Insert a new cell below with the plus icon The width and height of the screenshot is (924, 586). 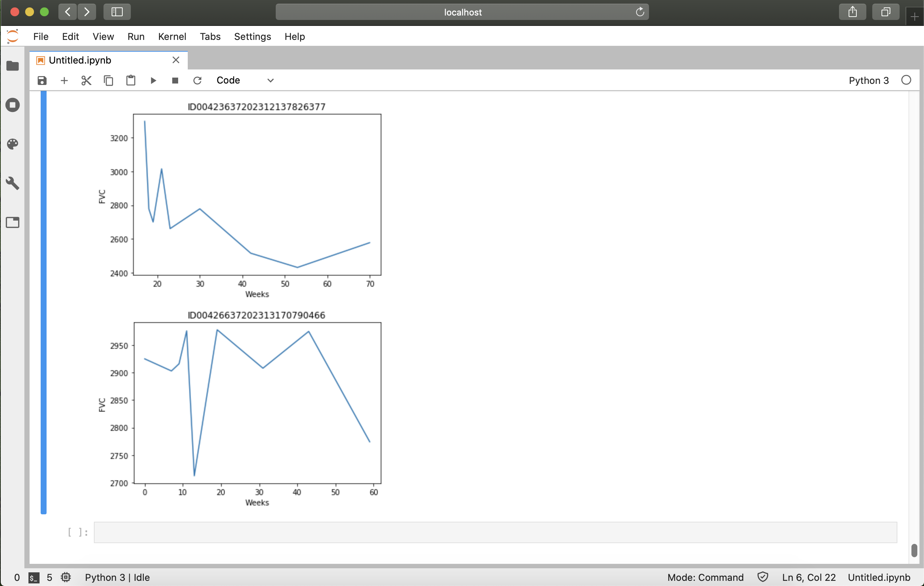click(x=64, y=81)
